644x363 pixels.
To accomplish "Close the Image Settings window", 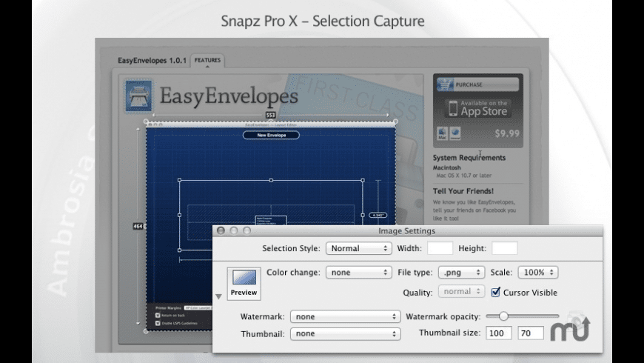I will click(221, 230).
